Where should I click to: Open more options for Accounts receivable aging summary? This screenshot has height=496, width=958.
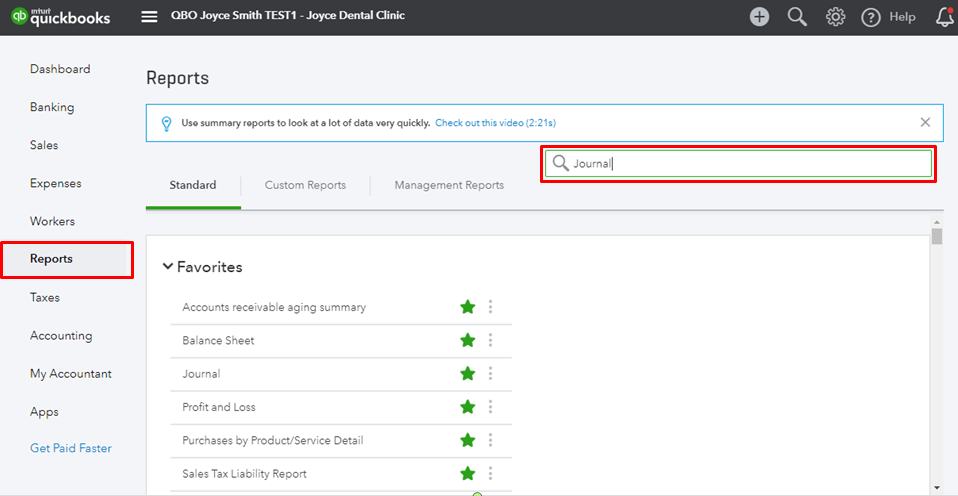point(490,307)
